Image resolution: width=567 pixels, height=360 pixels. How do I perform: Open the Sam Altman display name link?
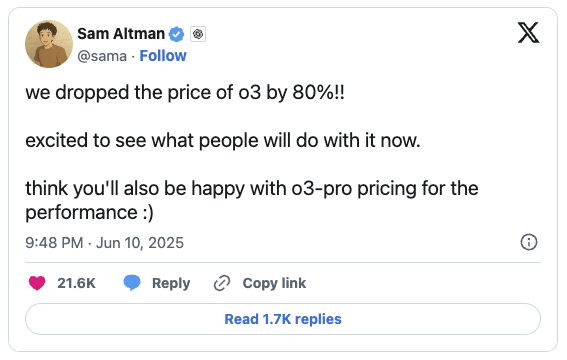tap(121, 34)
